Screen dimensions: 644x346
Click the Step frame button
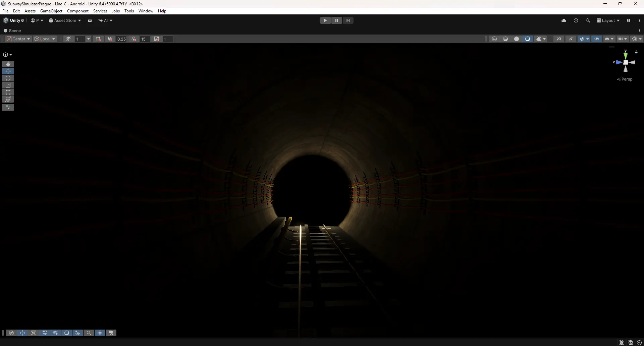(348, 20)
